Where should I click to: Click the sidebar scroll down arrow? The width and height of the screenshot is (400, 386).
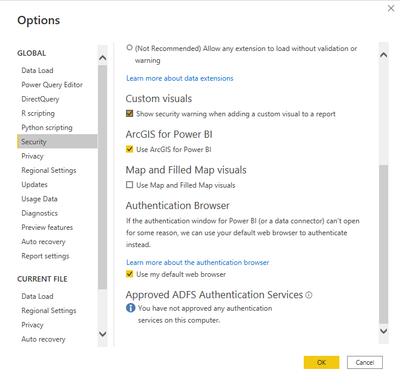103,334
